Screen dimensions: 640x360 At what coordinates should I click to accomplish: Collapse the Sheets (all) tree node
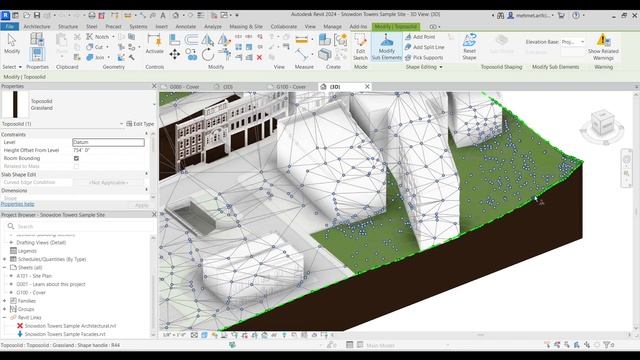5,268
